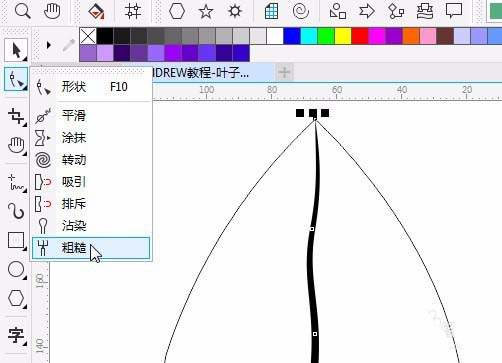The height and width of the screenshot is (363, 502).
Task: Choose 沾染 smudge tool from flyout
Action: tap(91, 226)
